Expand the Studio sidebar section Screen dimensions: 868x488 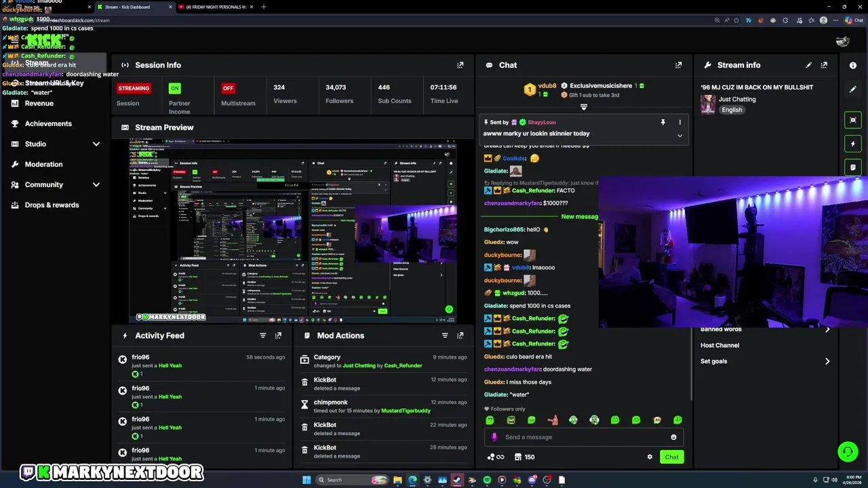pyautogui.click(x=96, y=144)
